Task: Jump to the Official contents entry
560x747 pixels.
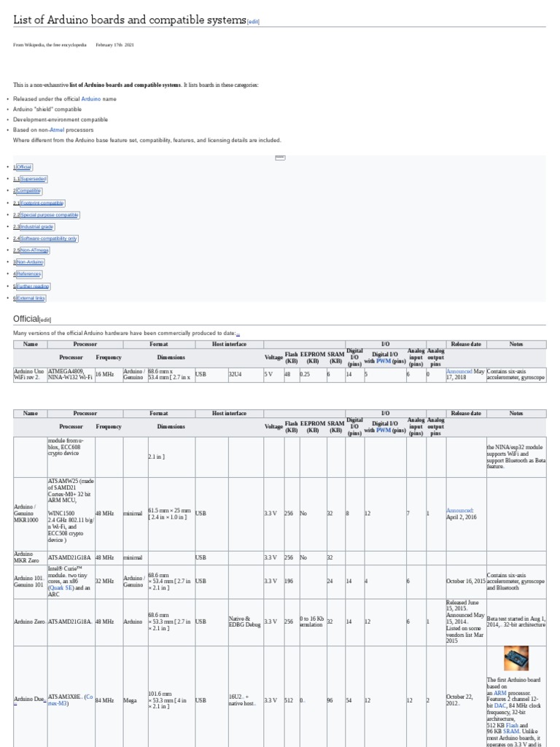Action: click(x=24, y=167)
